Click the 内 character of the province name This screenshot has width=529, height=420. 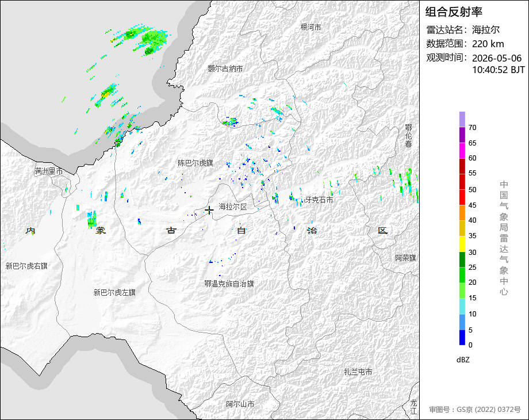pos(30,231)
